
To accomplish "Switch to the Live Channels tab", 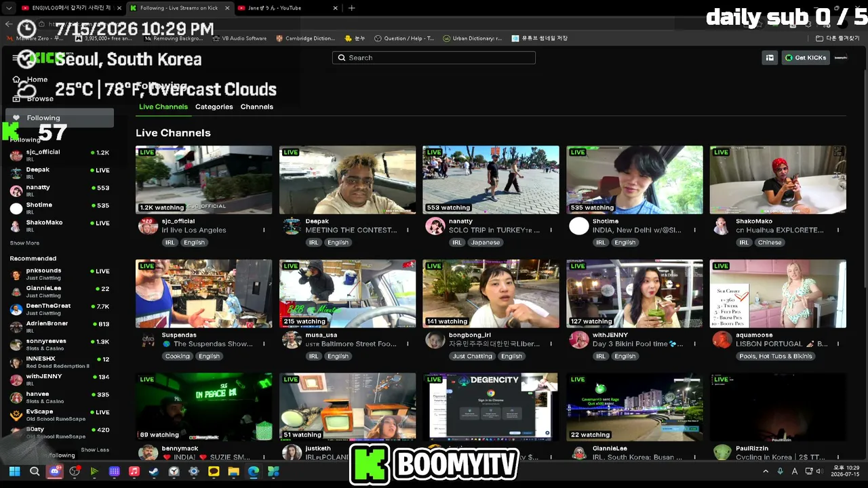I will tap(163, 106).
